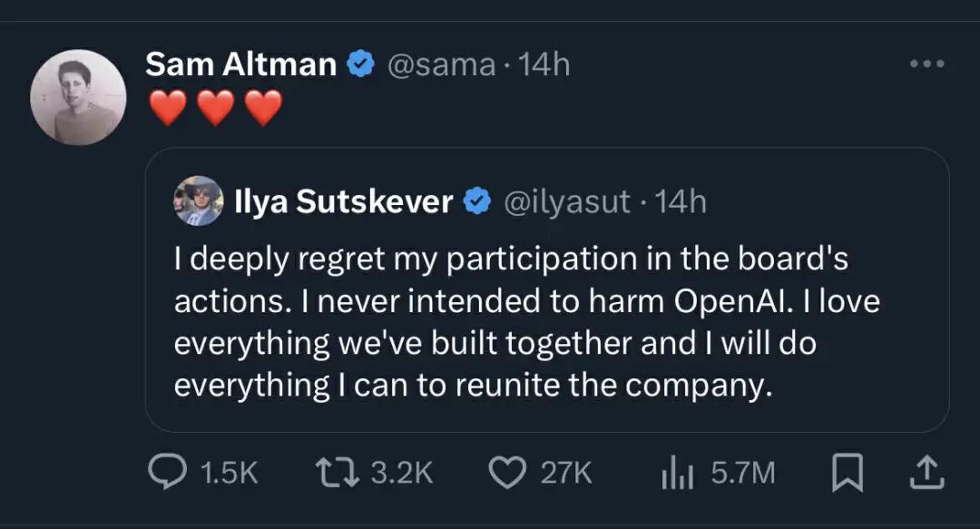Click the share upload icon
The height and width of the screenshot is (529, 980).
click(926, 472)
